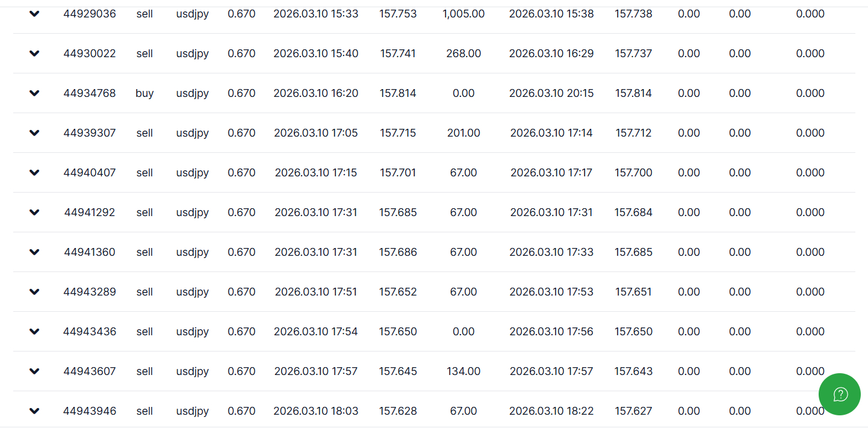Click the buy type cell
Viewport: 868px width, 437px height.
point(144,93)
